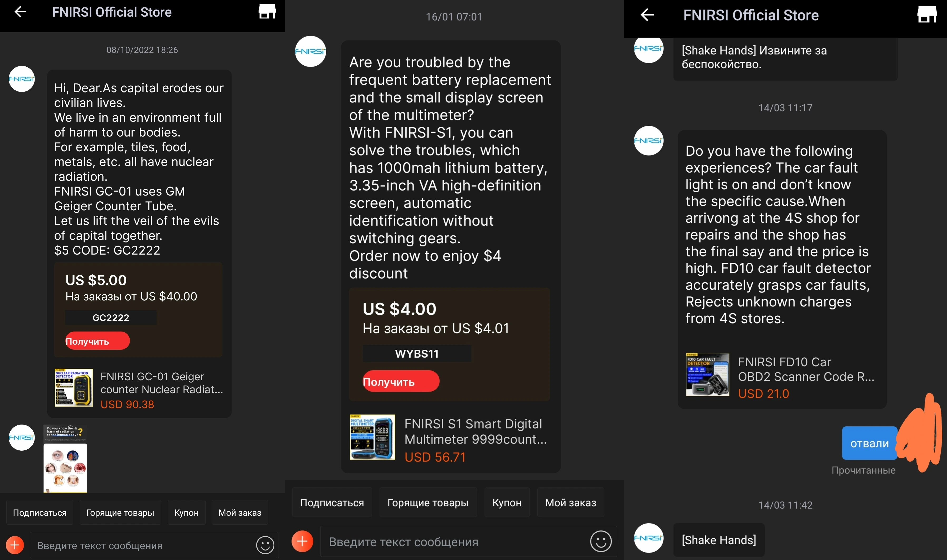
Task: Open emoji picker in the Geiger counter chat
Action: [x=265, y=545]
